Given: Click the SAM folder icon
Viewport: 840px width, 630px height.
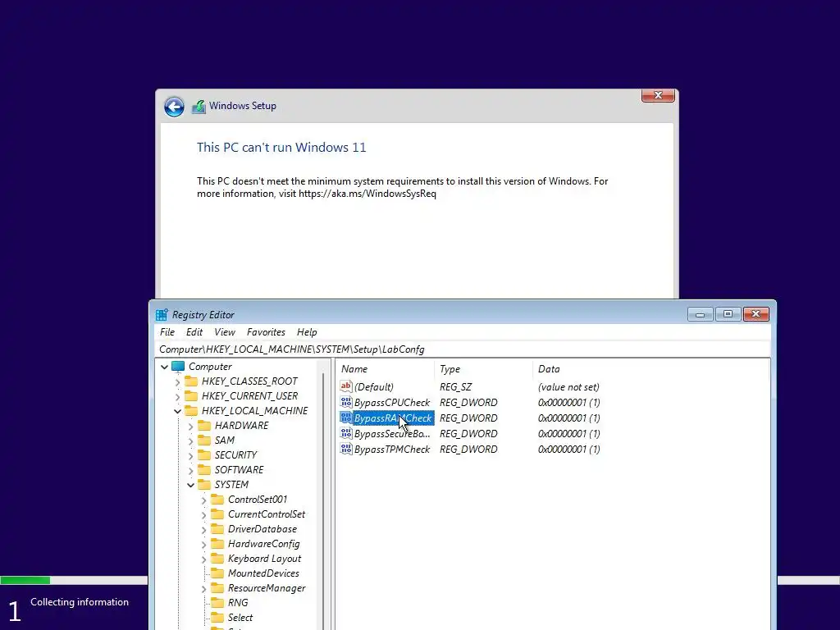Looking at the screenshot, I should coord(204,441).
